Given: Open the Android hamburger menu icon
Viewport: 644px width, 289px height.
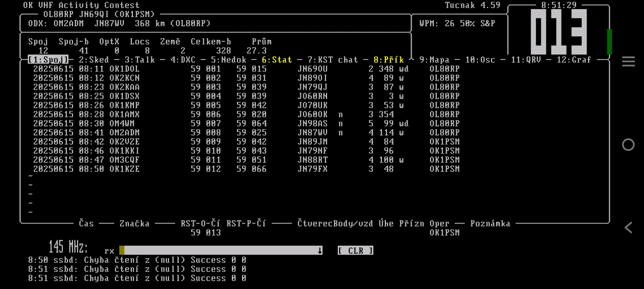Looking at the screenshot, I should point(628,61).
